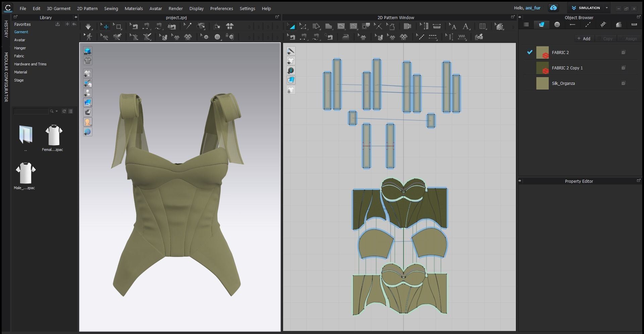Choose the Walk avatar mode tool

tap(89, 37)
